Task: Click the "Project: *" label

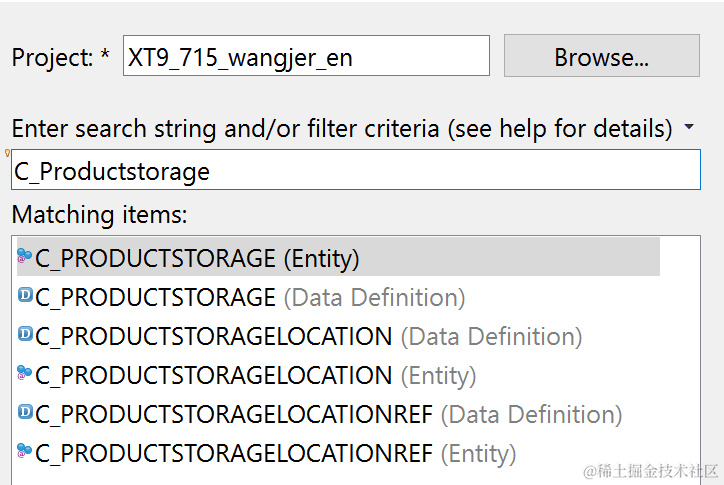Action: click(60, 57)
